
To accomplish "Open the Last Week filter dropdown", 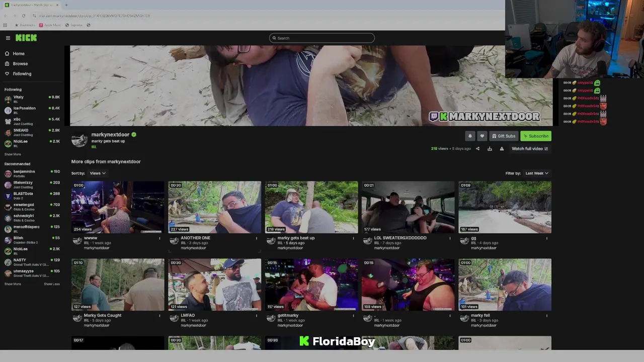I will tap(537, 173).
